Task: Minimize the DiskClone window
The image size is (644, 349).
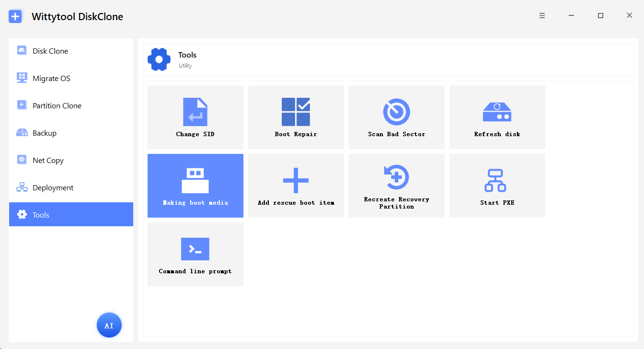Action: pos(571,16)
